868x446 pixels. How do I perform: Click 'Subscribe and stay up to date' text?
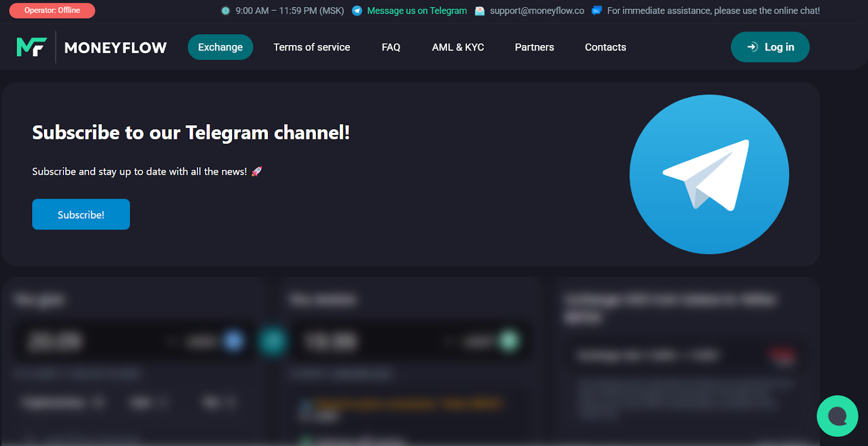click(139, 171)
